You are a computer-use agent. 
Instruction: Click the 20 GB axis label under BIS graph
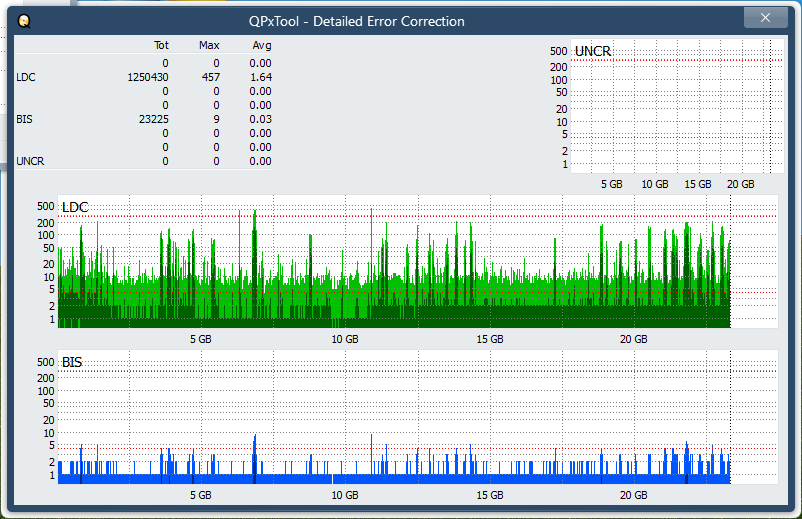coord(634,495)
